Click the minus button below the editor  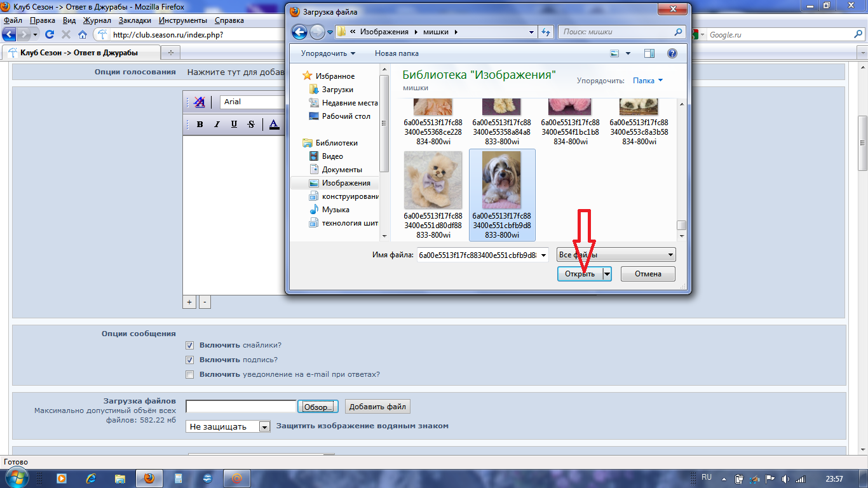[205, 302]
